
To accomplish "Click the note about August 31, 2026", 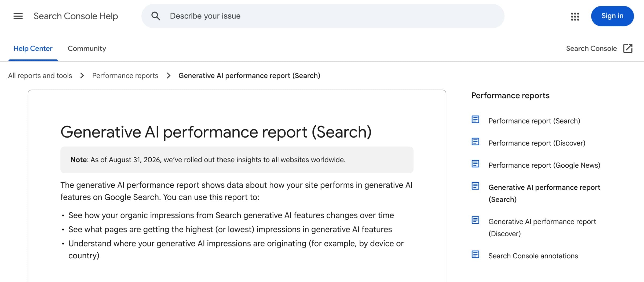I will (x=237, y=160).
